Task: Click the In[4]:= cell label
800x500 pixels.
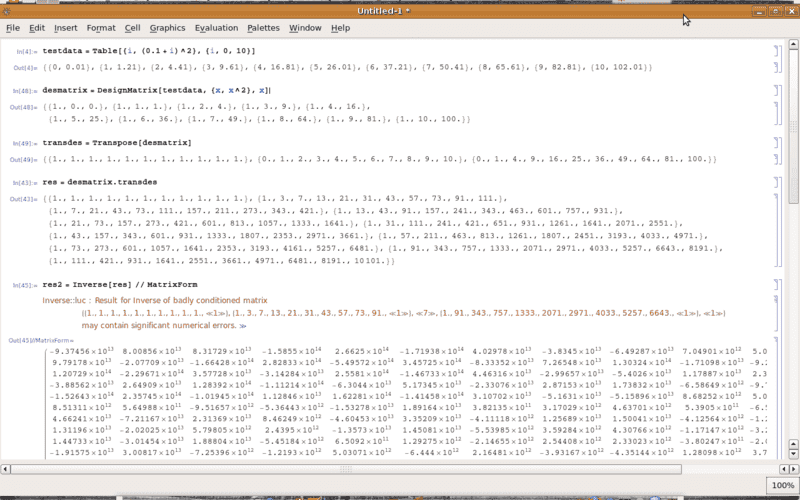Action: [x=27, y=52]
